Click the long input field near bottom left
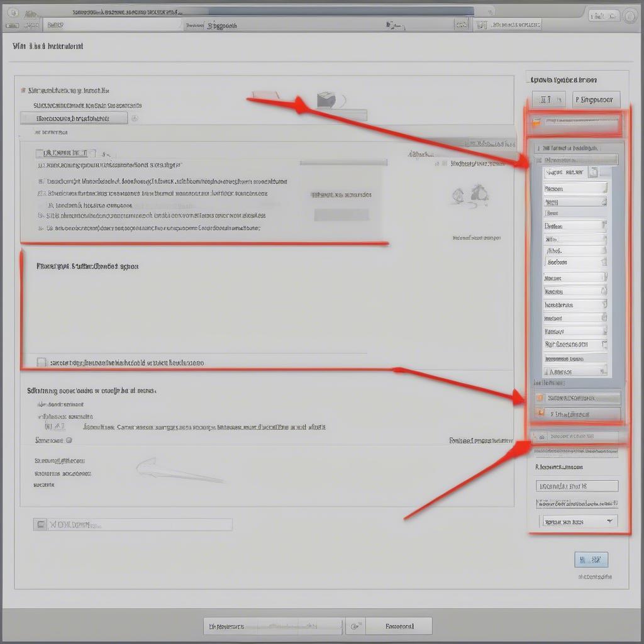Screen dimensions: 644x644 pyautogui.click(x=140, y=525)
